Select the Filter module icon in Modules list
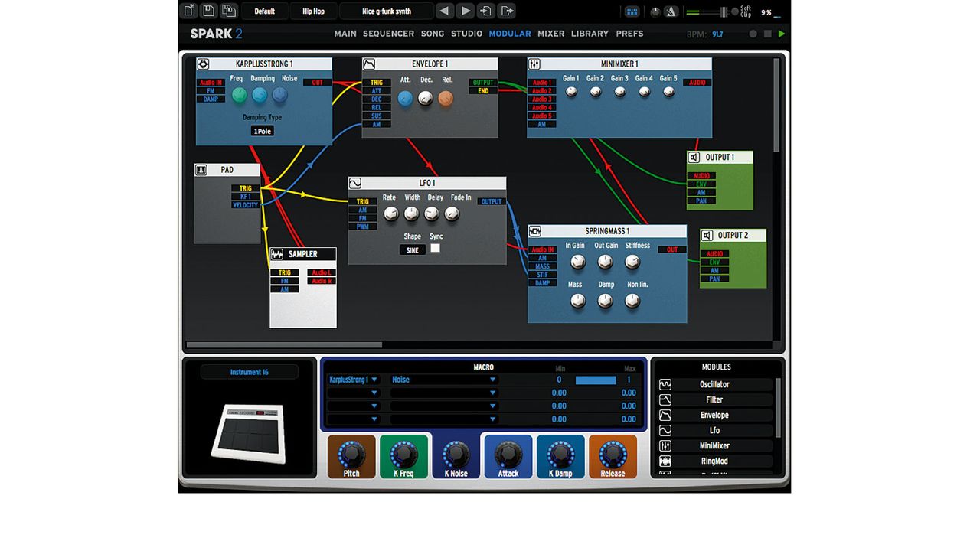Screen dimensions: 980x551 [665, 399]
